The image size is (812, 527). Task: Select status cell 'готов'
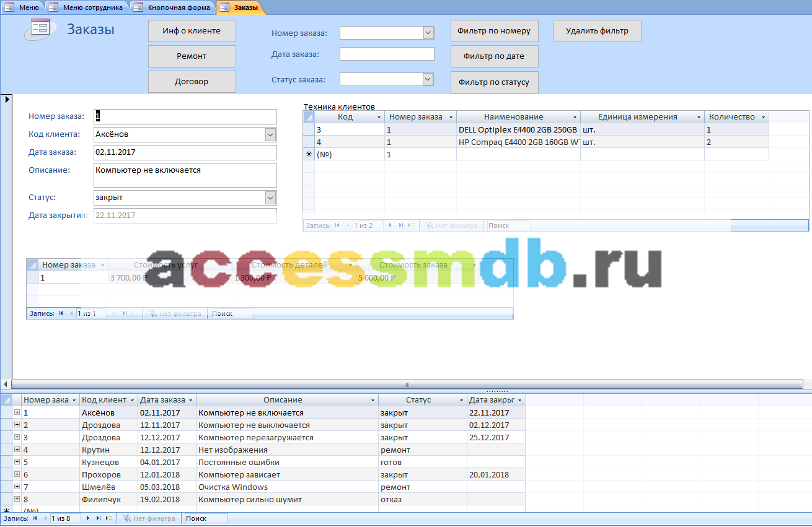(x=423, y=462)
